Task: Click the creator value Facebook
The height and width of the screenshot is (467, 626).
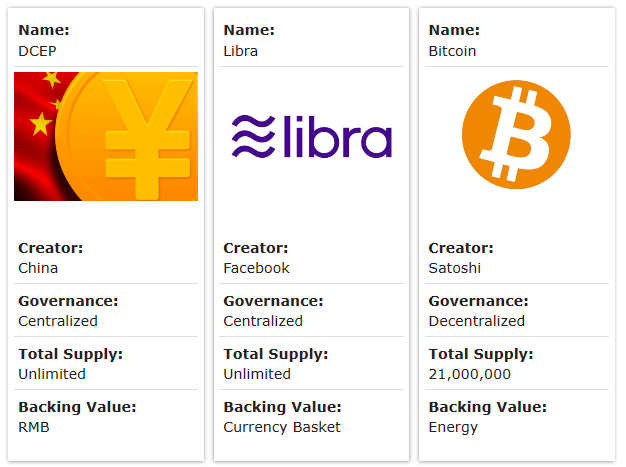Action: coord(256,268)
